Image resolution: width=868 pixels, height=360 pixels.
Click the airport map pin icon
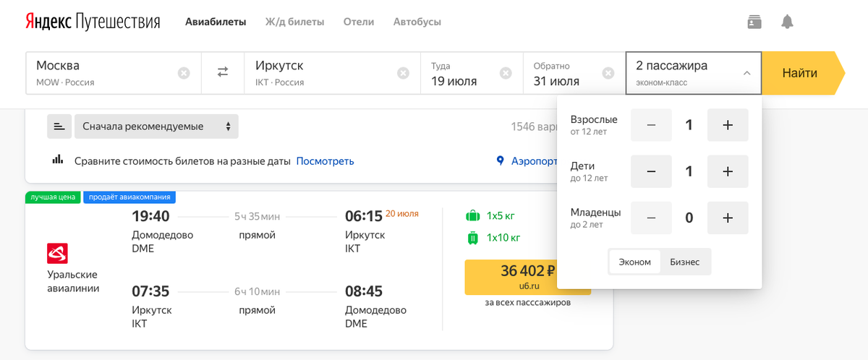click(x=500, y=160)
